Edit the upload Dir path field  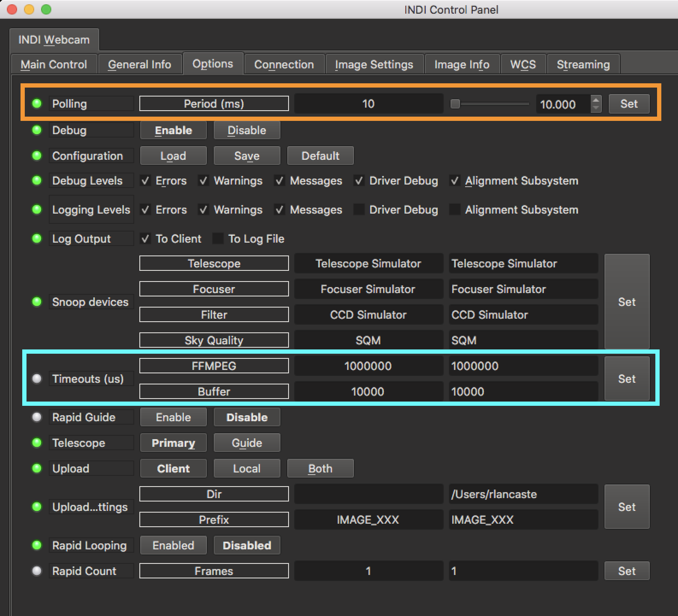click(523, 494)
